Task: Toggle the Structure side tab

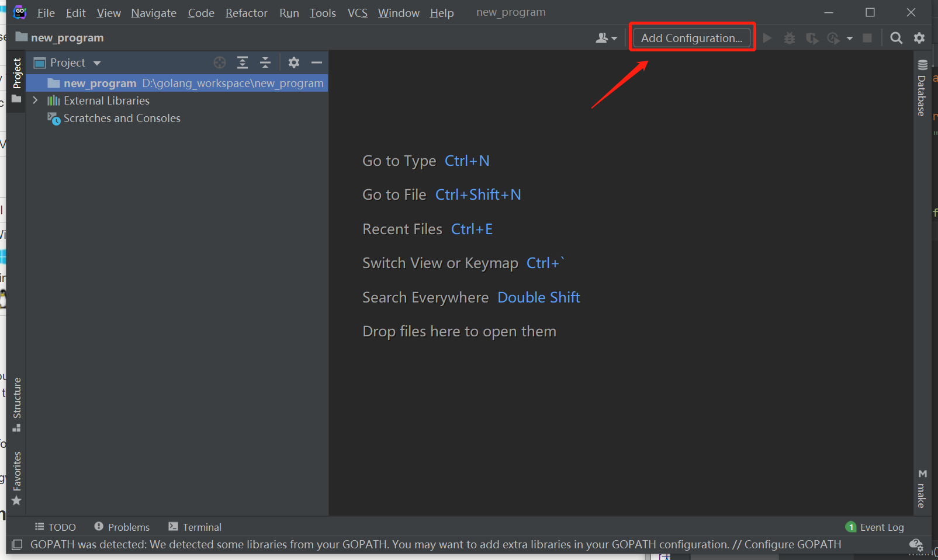Action: [16, 404]
